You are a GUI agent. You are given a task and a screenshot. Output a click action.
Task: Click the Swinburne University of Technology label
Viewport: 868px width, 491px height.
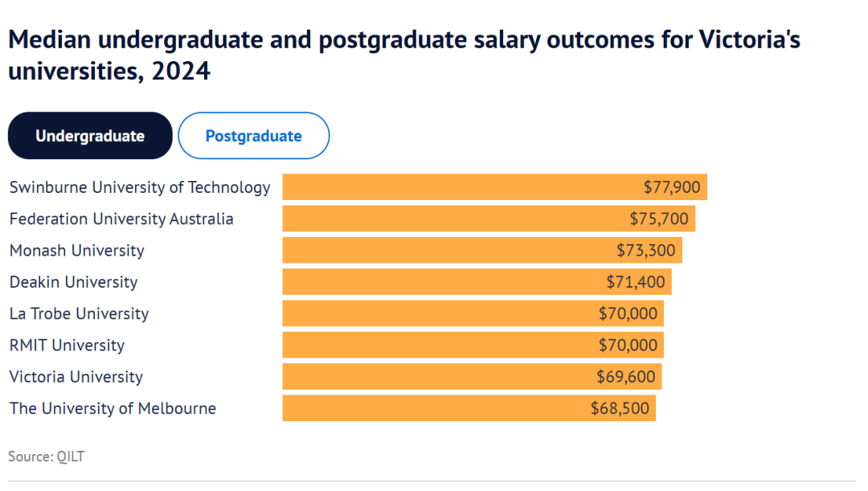click(x=140, y=187)
